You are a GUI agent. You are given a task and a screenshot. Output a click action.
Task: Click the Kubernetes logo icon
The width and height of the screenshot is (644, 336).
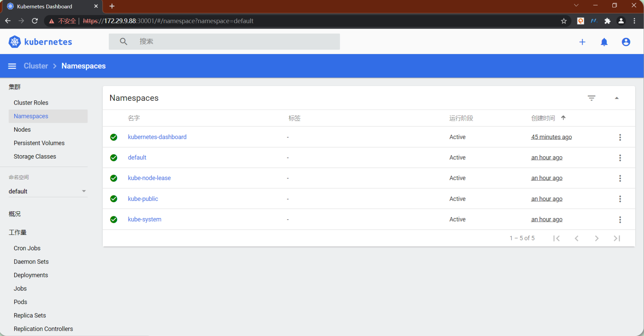(x=14, y=42)
